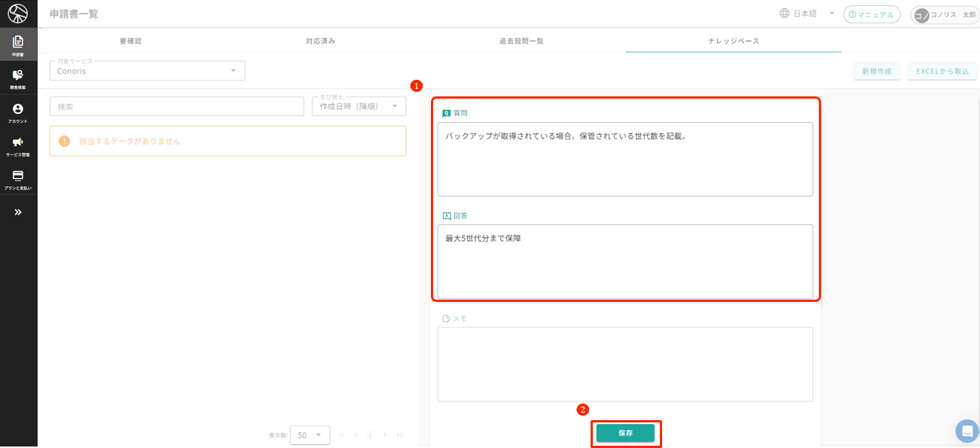Open サービス管理 megaphone icon
The height and width of the screenshot is (448, 980).
(x=18, y=145)
